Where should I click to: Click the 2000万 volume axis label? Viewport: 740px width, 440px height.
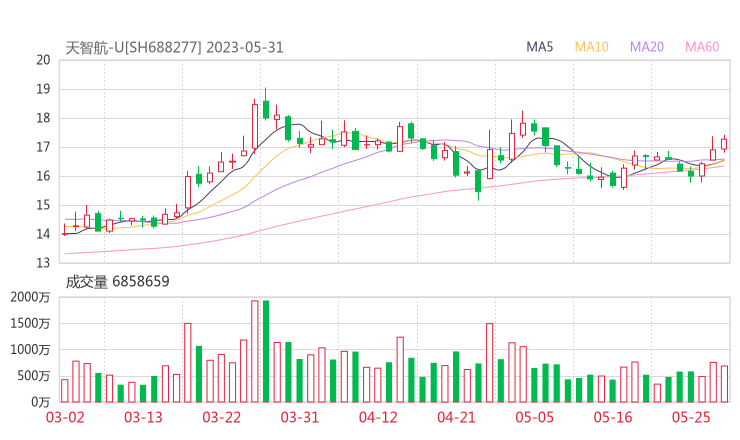(30, 297)
